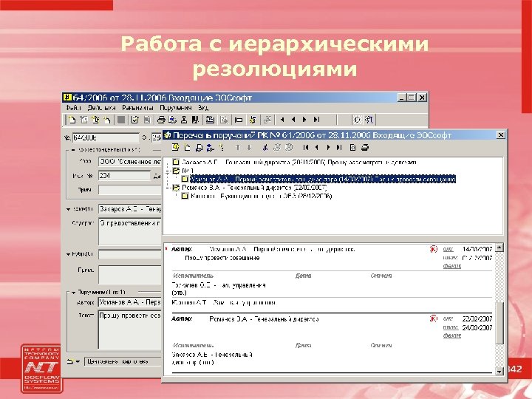Collapse the № 1 tree node

[x=168, y=171]
